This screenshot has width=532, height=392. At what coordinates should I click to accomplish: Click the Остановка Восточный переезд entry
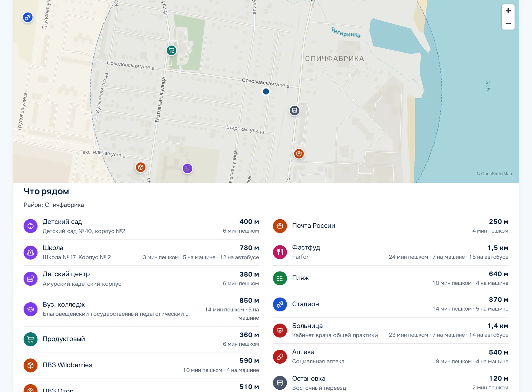[x=391, y=383]
